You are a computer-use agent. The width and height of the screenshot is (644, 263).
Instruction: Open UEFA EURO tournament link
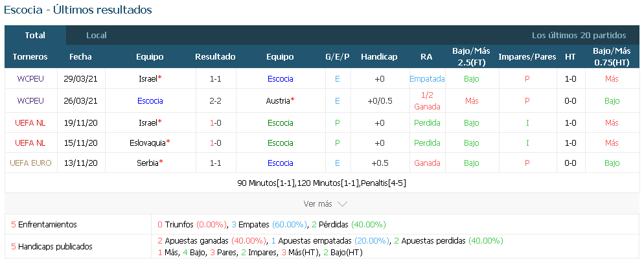pos(31,163)
